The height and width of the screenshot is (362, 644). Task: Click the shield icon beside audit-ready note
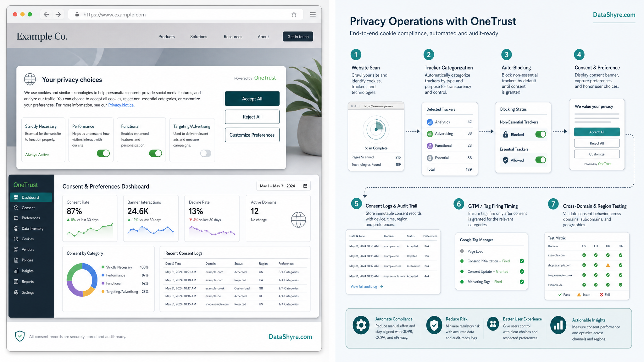tap(20, 336)
